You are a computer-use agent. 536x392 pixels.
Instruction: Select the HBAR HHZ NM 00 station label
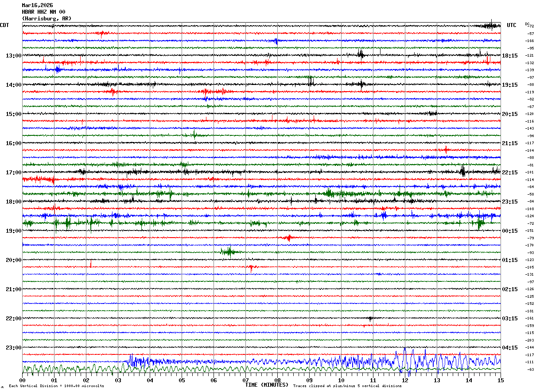[x=43, y=12]
